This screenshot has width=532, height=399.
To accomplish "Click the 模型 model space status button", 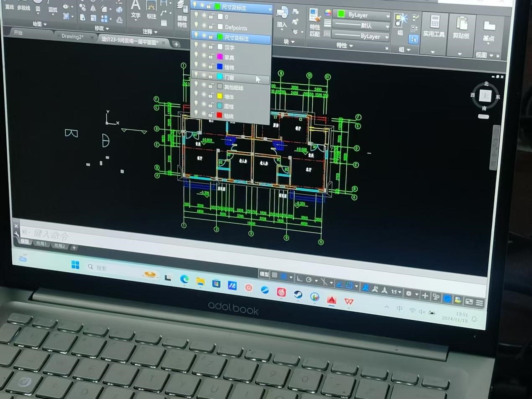I will click(x=264, y=274).
